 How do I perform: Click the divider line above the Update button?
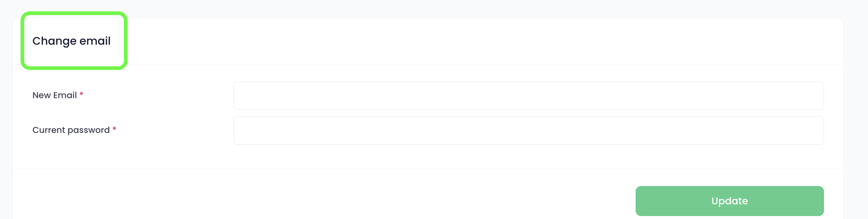click(x=428, y=168)
